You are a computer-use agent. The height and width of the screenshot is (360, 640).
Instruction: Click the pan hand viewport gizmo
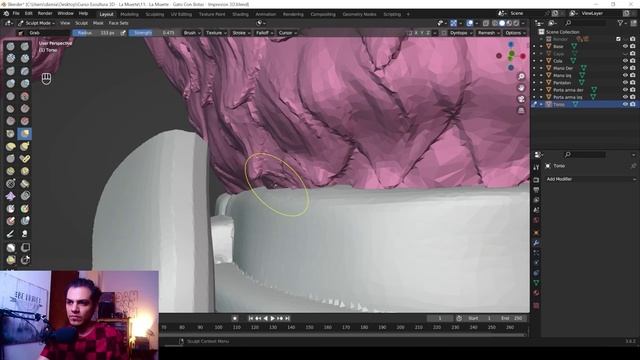521,88
